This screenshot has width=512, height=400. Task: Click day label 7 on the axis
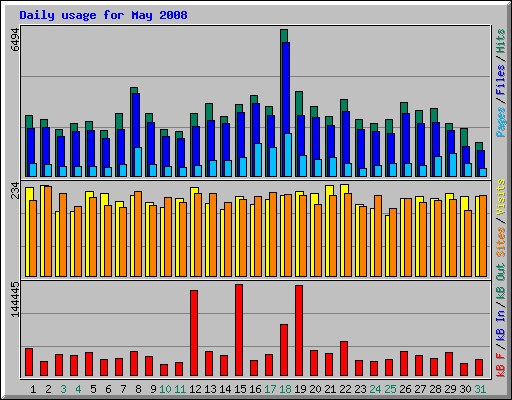123,389
